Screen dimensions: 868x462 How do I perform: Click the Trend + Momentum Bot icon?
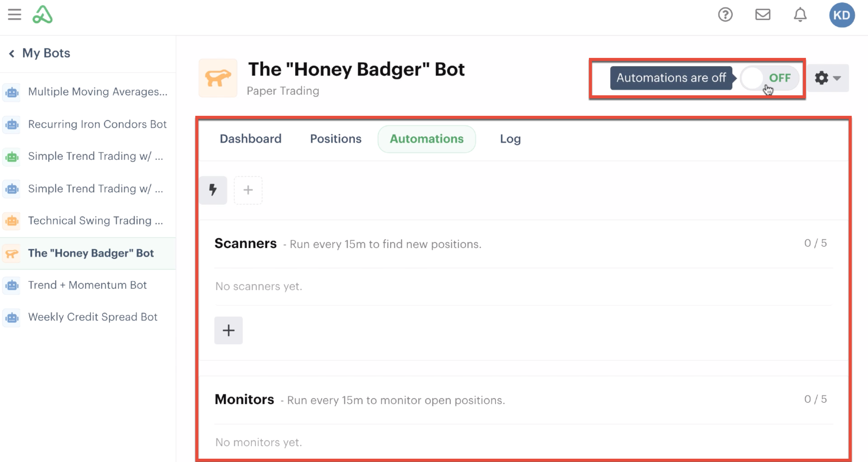pos(12,285)
